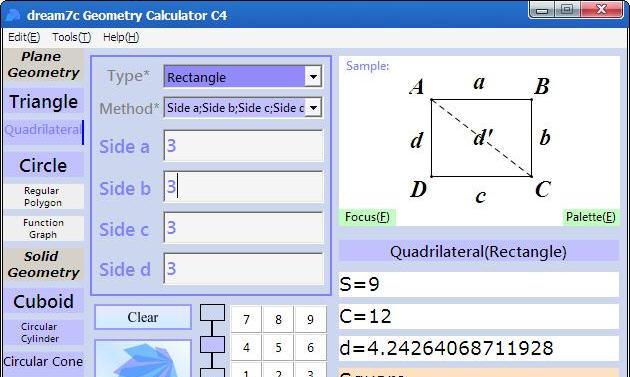Minimize the Geometry Calculator window
Screen dimensions: 630x377
pyautogui.click(x=542, y=10)
